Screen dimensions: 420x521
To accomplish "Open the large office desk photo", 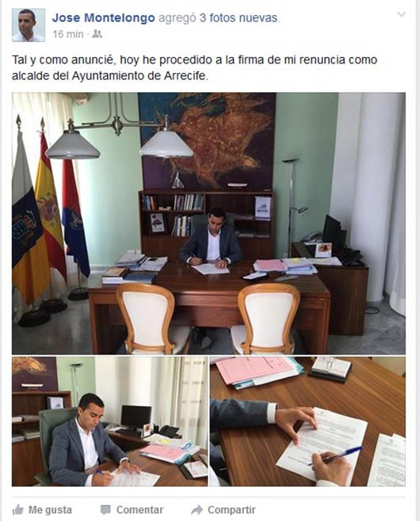I will coord(208,224).
